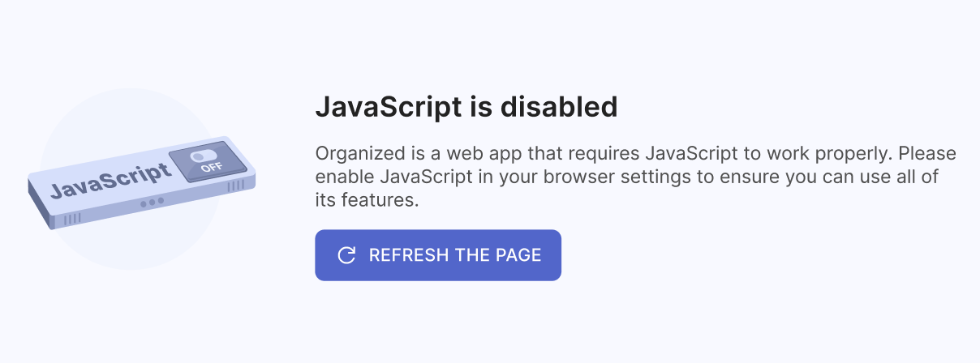
Task: Click the right vent lines on the illustration
Action: 236,186
